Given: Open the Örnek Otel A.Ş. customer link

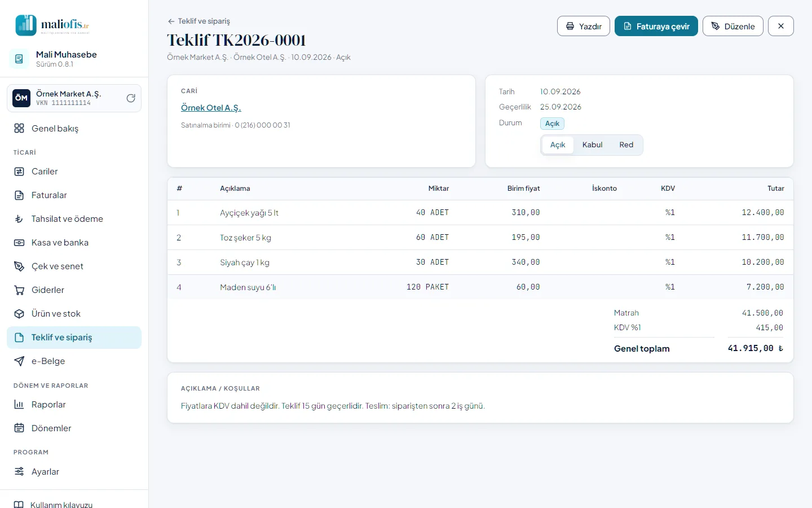Looking at the screenshot, I should pyautogui.click(x=211, y=108).
